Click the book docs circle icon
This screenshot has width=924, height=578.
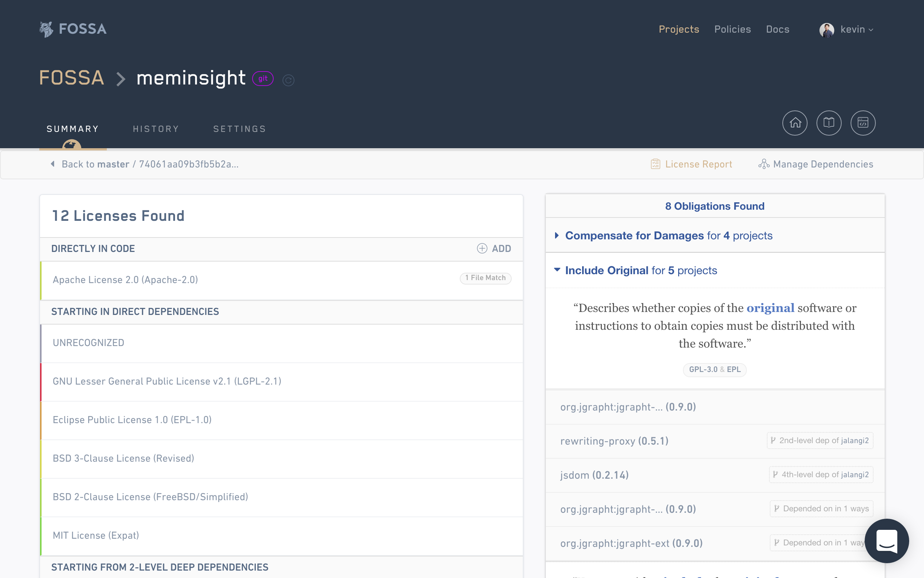[x=829, y=123]
